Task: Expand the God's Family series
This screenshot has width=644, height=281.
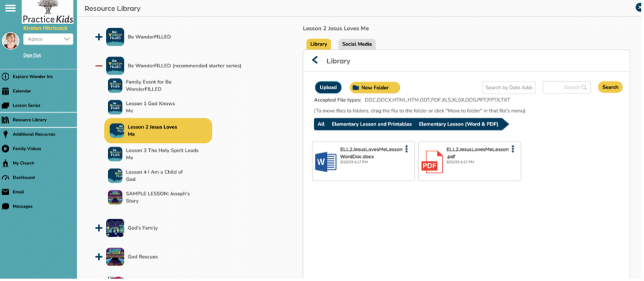Action: tap(99, 228)
